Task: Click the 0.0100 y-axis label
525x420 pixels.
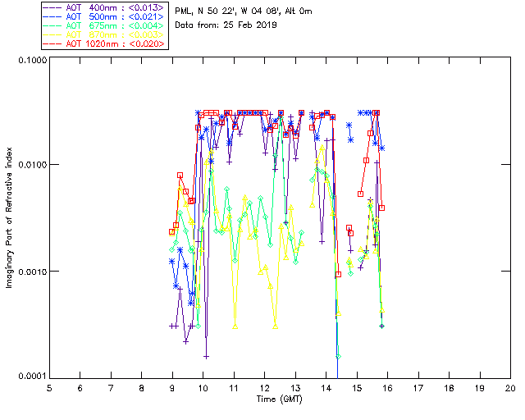Action: tap(32, 165)
